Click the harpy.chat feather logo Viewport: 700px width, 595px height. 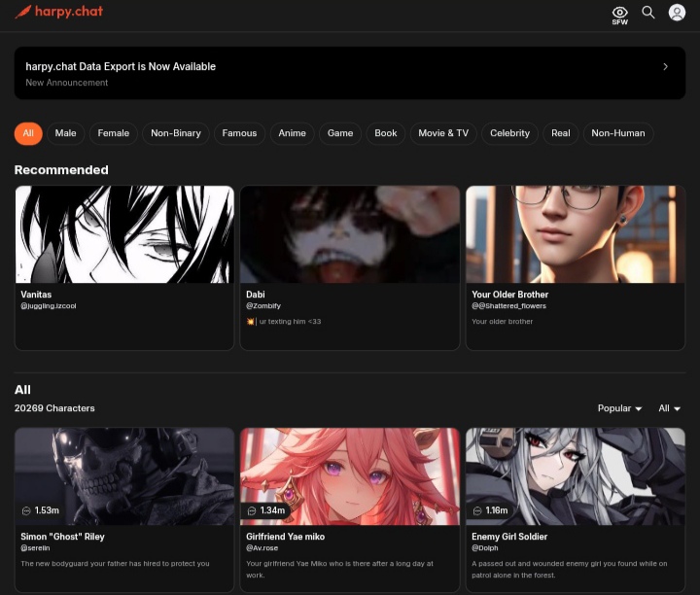coord(59,11)
